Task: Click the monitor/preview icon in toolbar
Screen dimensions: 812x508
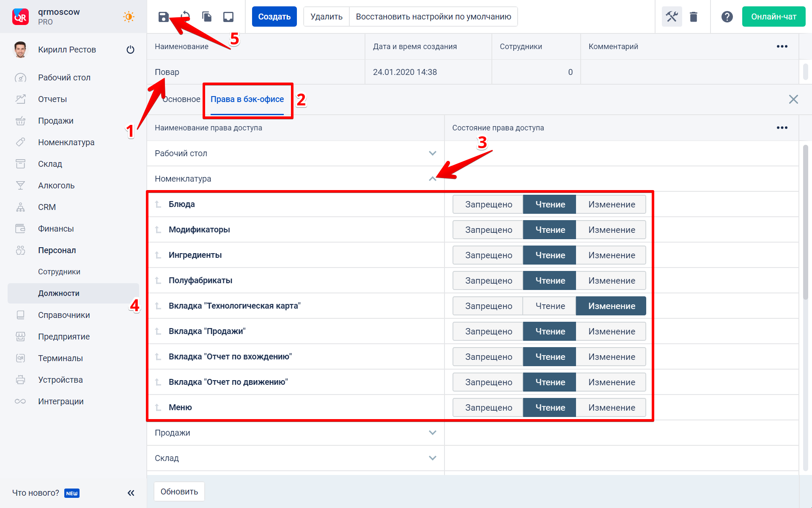Action: point(228,17)
